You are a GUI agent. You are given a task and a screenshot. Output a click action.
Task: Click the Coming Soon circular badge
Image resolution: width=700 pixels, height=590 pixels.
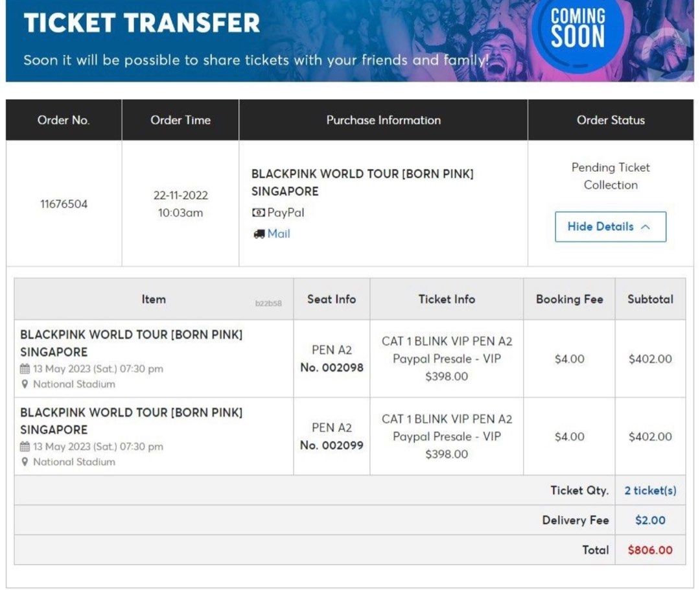click(x=577, y=30)
